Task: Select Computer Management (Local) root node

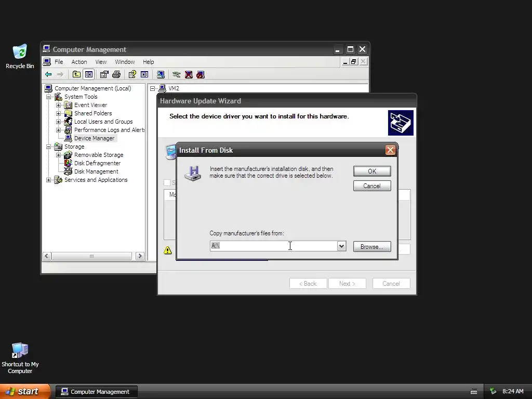Action: tap(92, 88)
